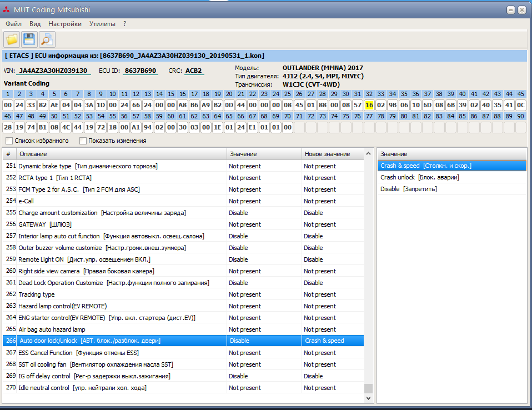Select row 254 e-Call
This screenshot has width=532, height=410.
click(183, 201)
